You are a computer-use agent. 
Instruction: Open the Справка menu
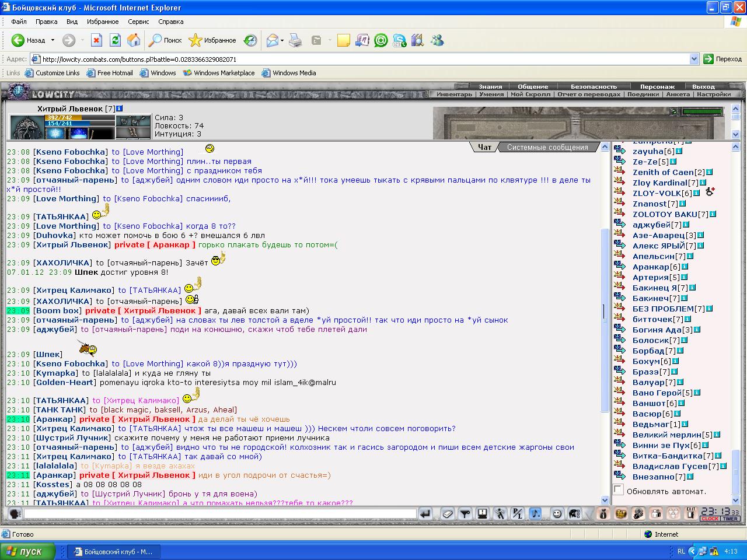coord(171,22)
